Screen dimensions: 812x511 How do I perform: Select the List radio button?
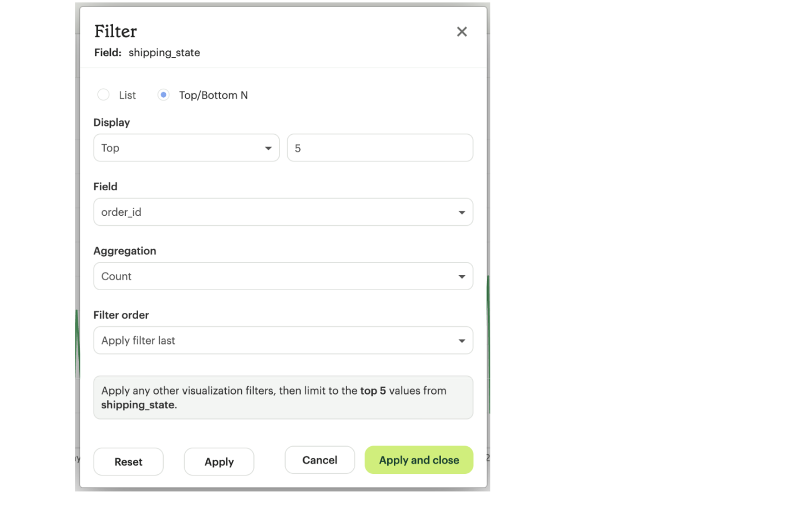tap(103, 95)
